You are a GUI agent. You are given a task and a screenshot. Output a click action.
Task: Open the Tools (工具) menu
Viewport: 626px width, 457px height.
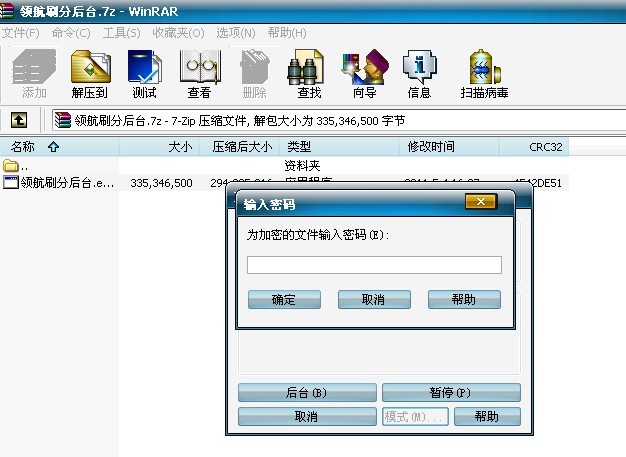[121, 33]
